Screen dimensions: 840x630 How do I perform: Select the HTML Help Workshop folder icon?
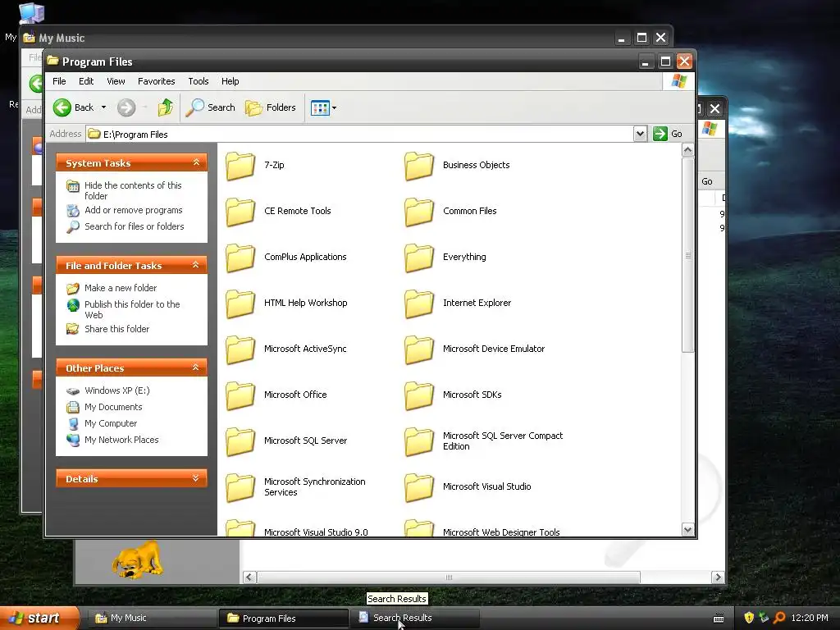240,304
